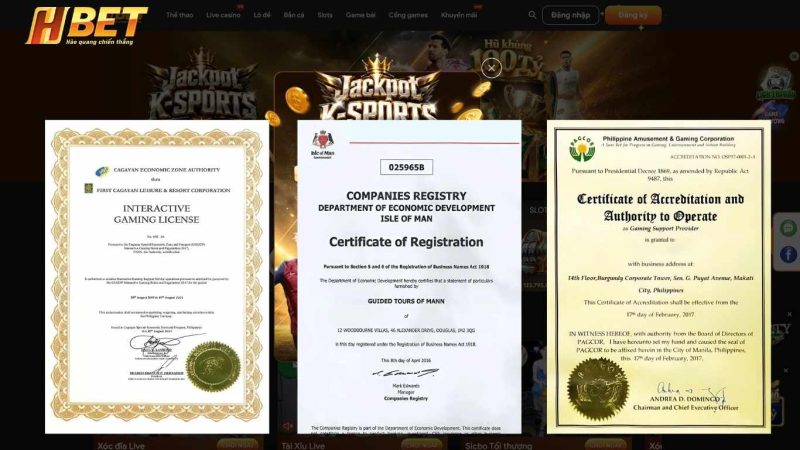
Task: Open the PAGCOR accreditation certificate
Action: click(659, 277)
